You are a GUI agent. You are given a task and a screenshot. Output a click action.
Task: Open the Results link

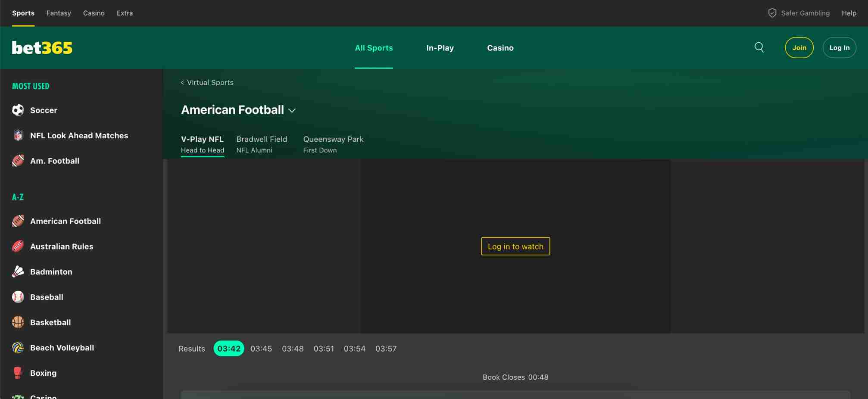(x=192, y=349)
